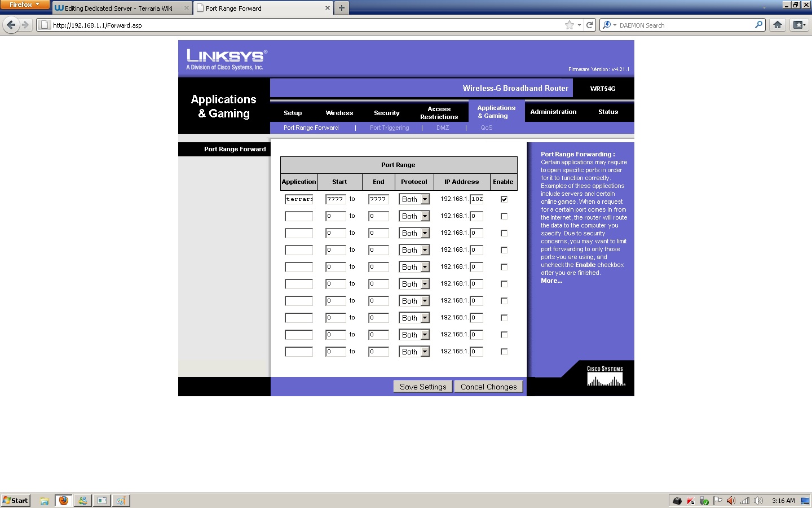Open Protocol dropdown in the fifth row

click(414, 267)
